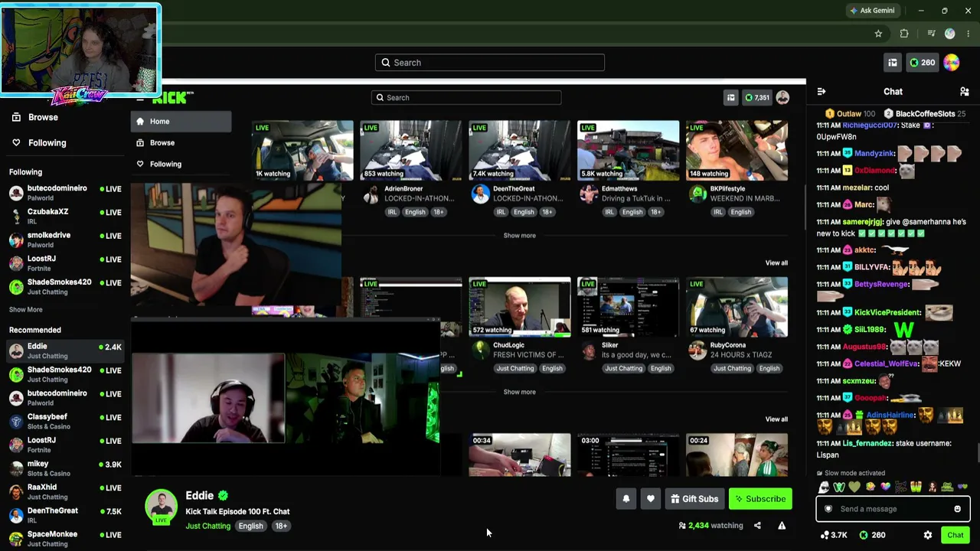Report the stream with the warning icon
Image resolution: width=980 pixels, height=551 pixels.
[x=782, y=526]
